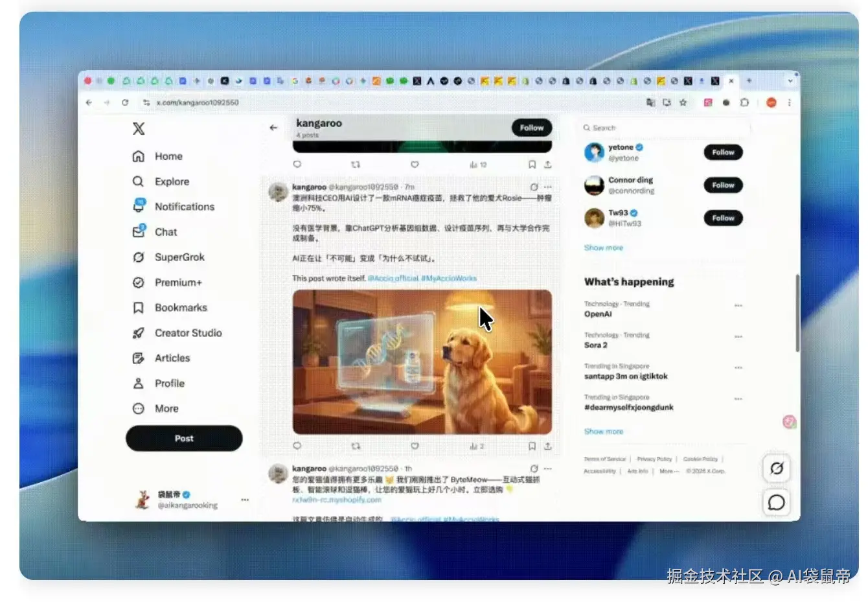Open more options on the ByteMeow post
The width and height of the screenshot is (868, 602).
pyautogui.click(x=548, y=469)
